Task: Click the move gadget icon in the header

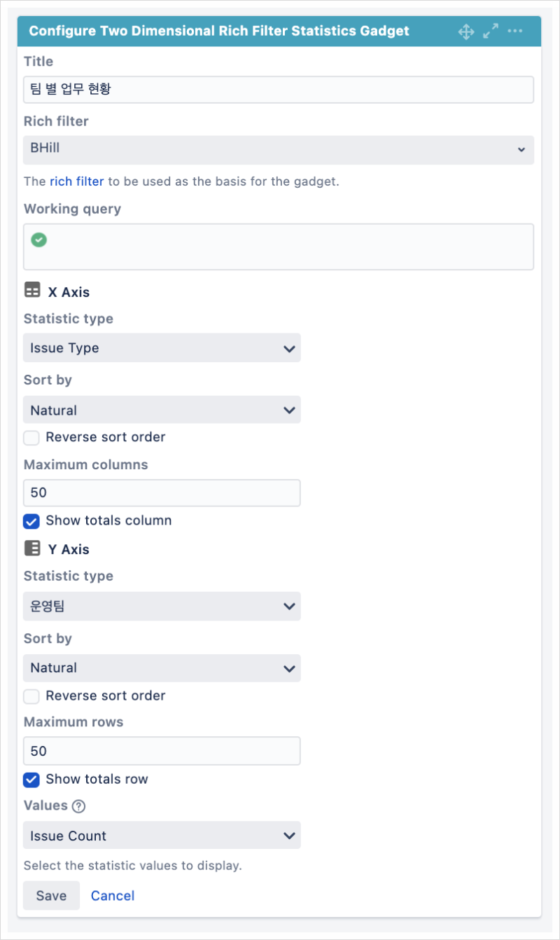Action: pyautogui.click(x=466, y=32)
